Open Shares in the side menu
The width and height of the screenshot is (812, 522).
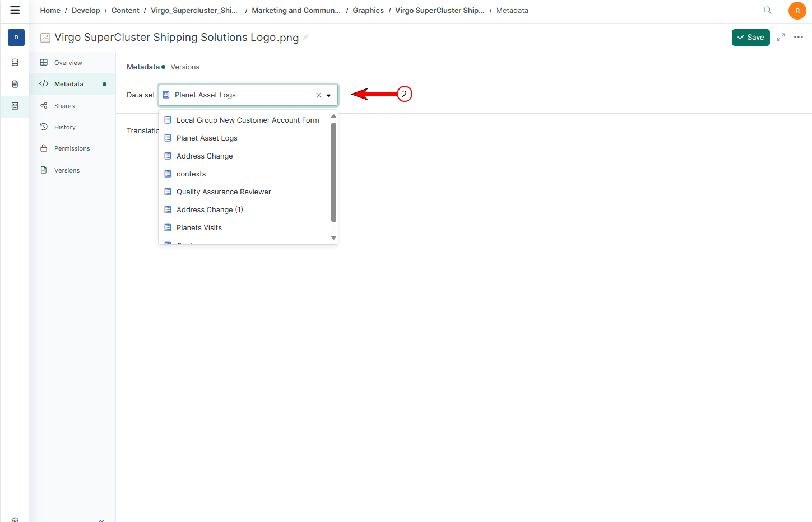point(64,106)
